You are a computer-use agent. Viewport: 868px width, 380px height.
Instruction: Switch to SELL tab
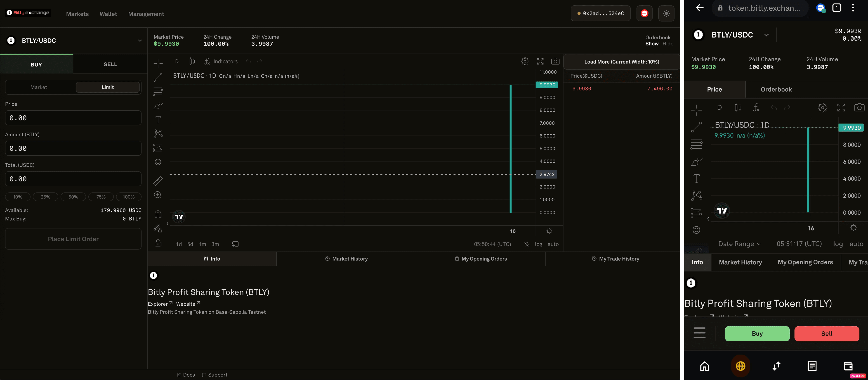110,64
